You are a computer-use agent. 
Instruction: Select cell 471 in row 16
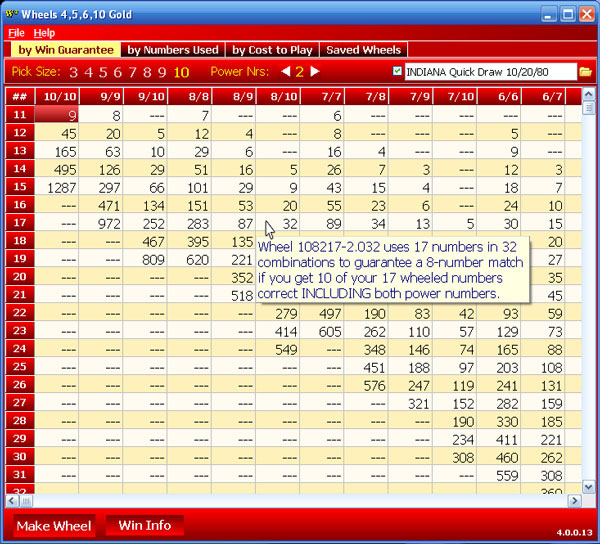tap(101, 206)
